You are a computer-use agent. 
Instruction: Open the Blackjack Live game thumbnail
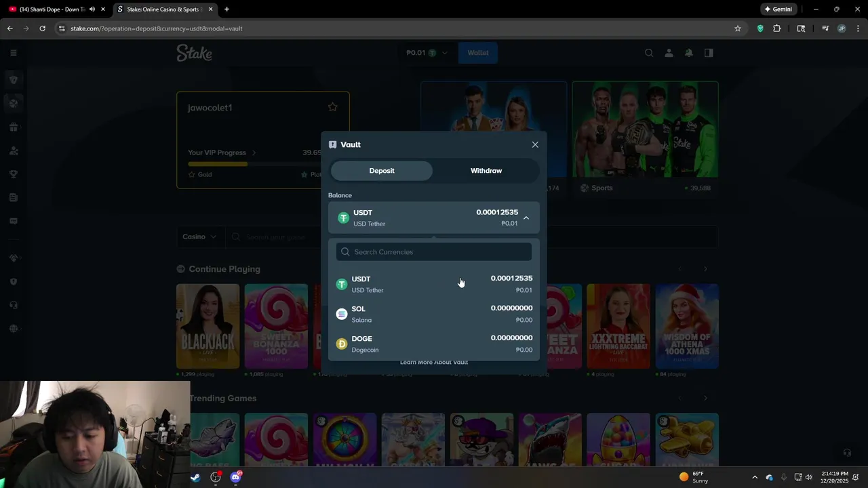(208, 326)
